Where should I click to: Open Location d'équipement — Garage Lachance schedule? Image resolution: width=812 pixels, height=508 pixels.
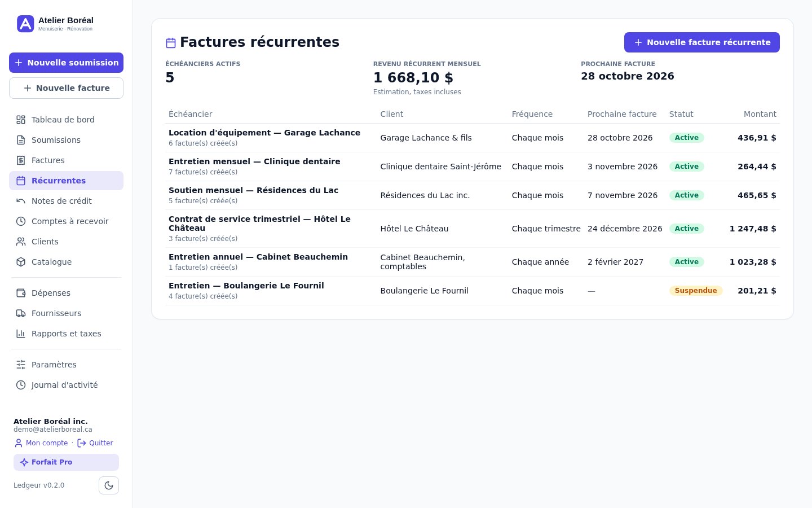264,133
